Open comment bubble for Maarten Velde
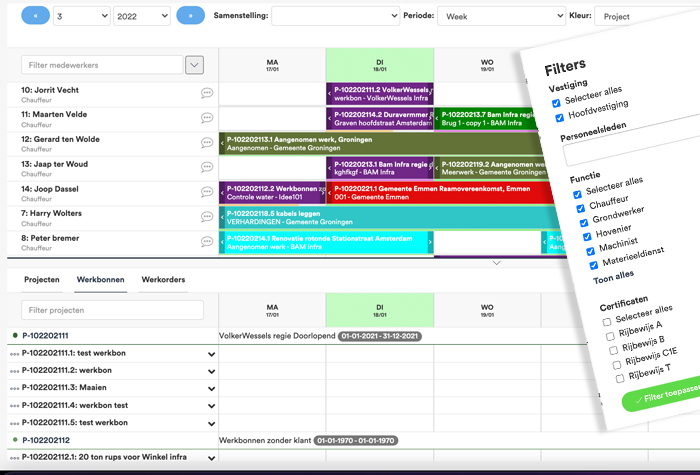This screenshot has width=700, height=475. point(207,118)
